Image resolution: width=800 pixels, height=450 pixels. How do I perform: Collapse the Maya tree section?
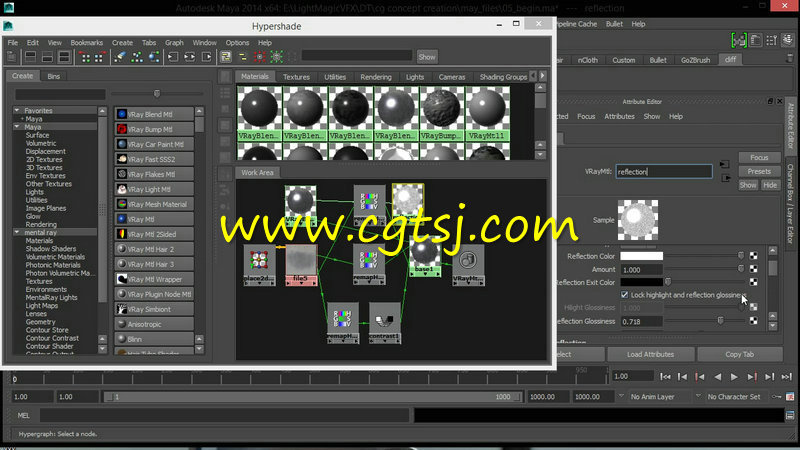17,127
